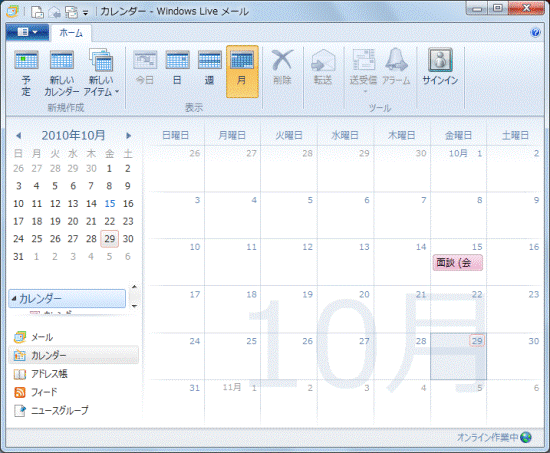Click the new item quick access icon

click(38, 12)
